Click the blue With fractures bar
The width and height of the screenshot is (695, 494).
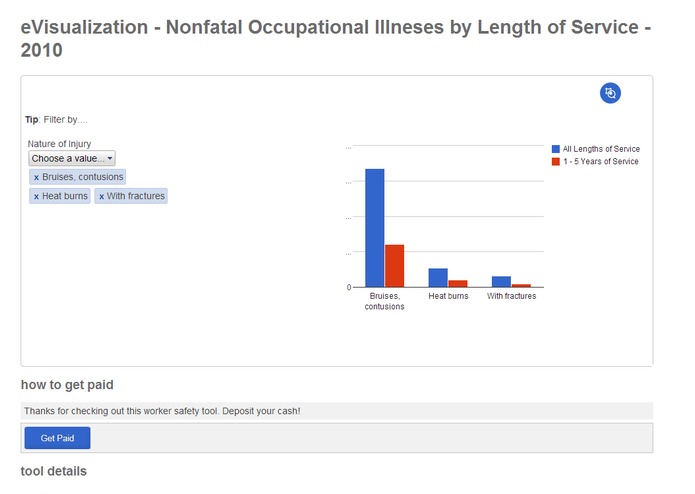point(501,282)
